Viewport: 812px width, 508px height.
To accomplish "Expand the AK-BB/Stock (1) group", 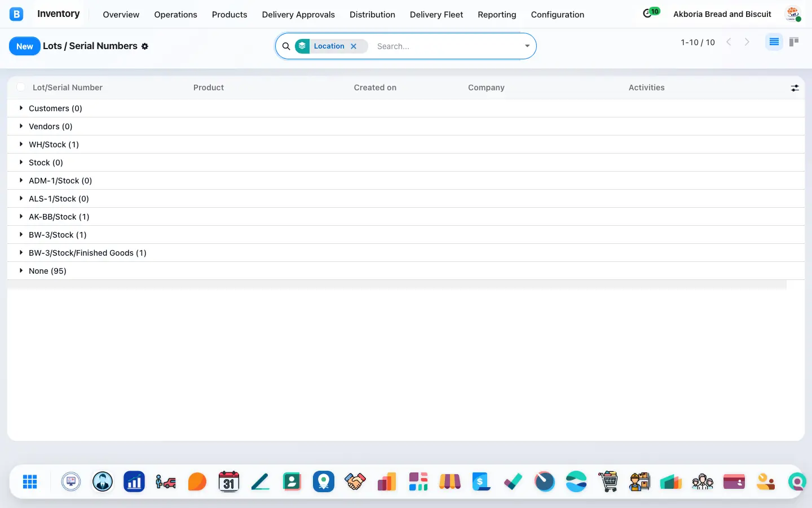I will coord(406,217).
